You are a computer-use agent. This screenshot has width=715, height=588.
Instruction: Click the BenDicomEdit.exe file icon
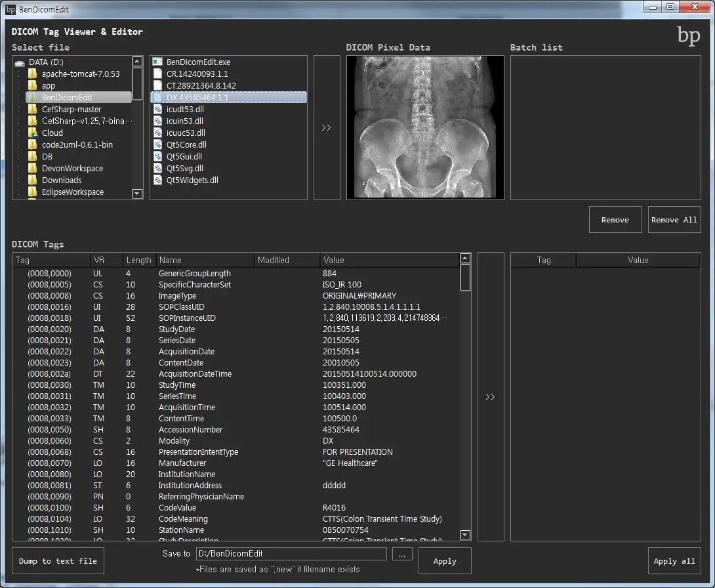pyautogui.click(x=157, y=62)
